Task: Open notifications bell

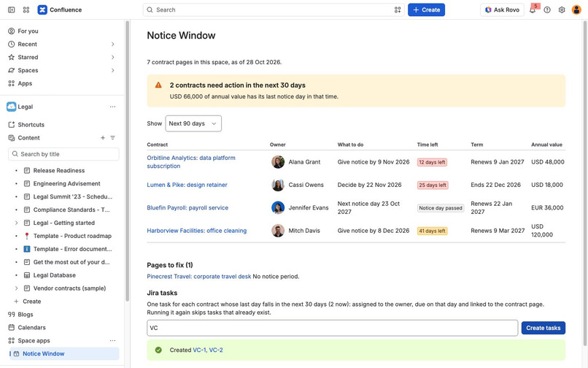Action: (533, 9)
